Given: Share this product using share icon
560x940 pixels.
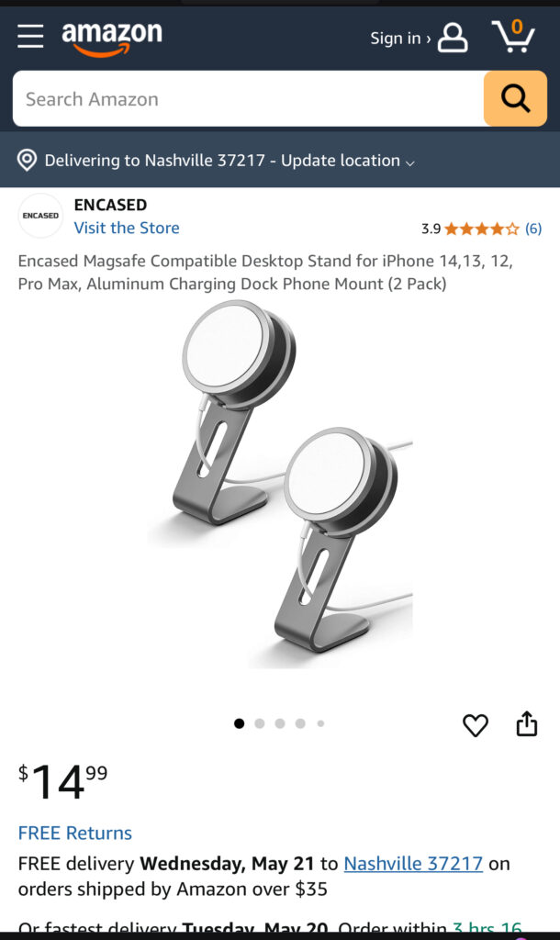Looking at the screenshot, I should (x=526, y=723).
